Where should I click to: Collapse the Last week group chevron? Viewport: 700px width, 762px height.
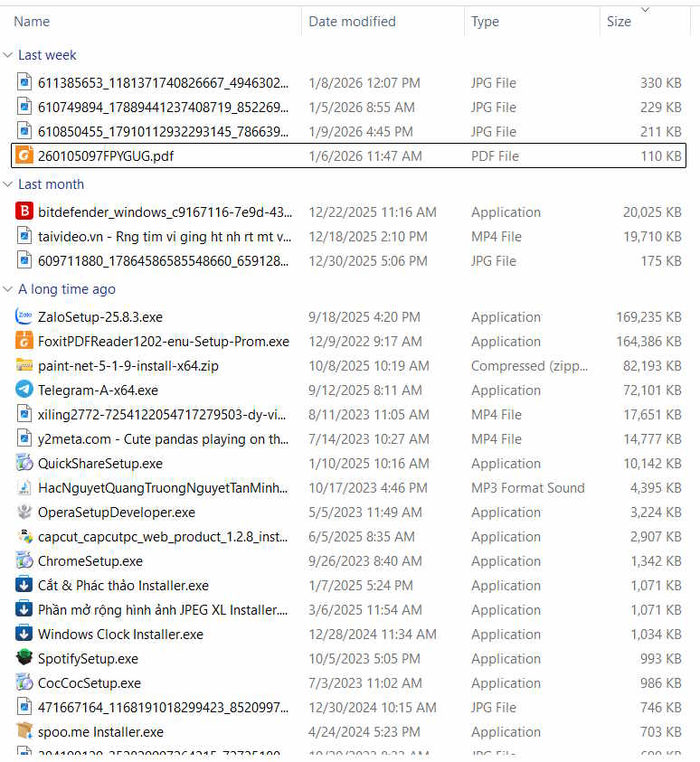[7, 55]
